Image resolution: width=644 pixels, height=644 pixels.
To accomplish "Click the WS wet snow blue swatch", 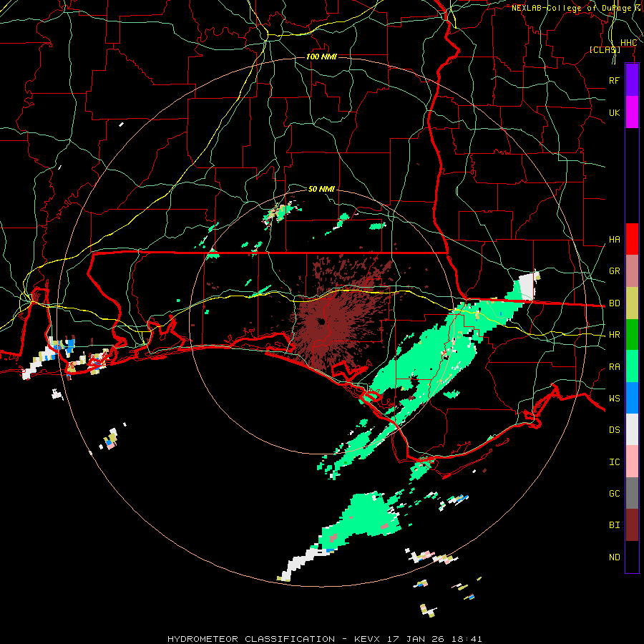I will coord(632,398).
